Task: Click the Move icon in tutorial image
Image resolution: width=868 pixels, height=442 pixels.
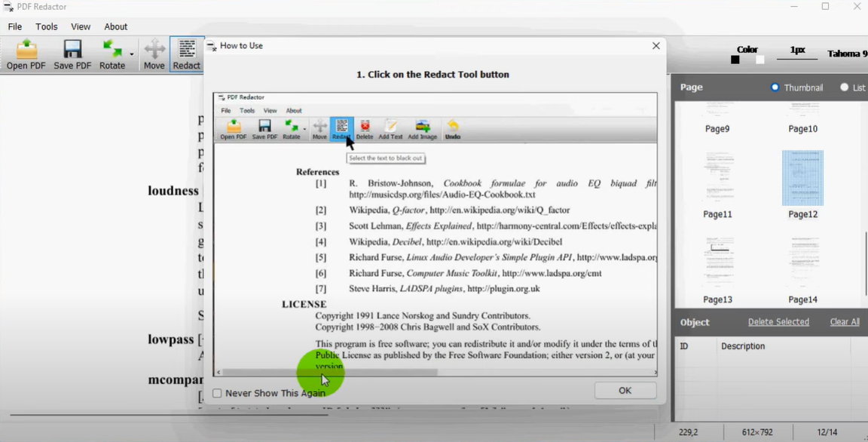Action: pyautogui.click(x=319, y=129)
